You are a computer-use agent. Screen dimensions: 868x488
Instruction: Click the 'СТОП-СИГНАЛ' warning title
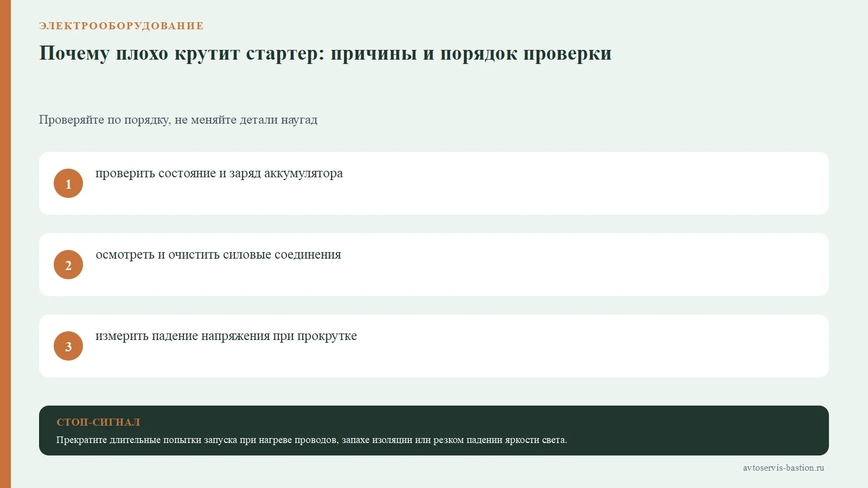point(98,422)
